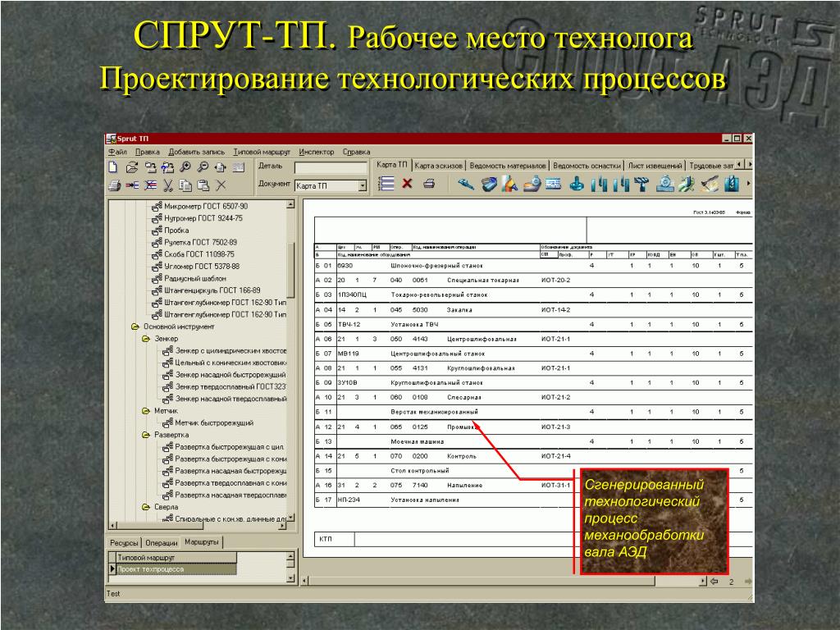Click the blue stamp press icon
This screenshot has height=630, width=840.
[x=577, y=185]
